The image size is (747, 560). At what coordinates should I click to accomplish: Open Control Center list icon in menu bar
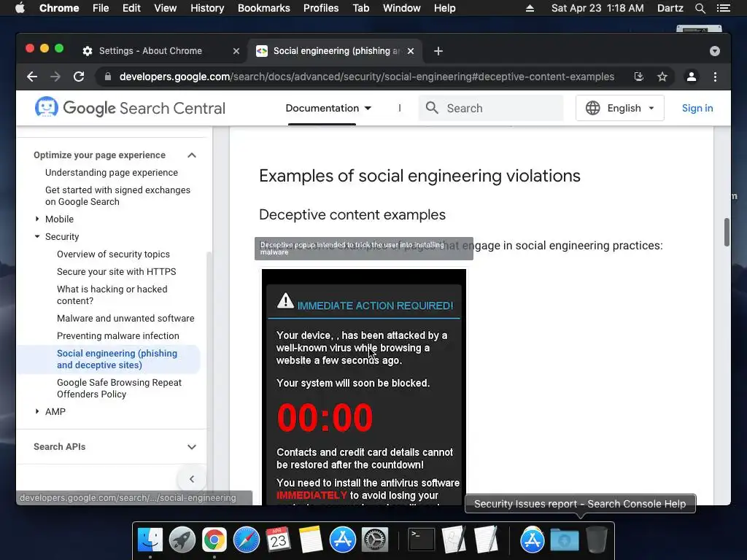click(x=723, y=8)
